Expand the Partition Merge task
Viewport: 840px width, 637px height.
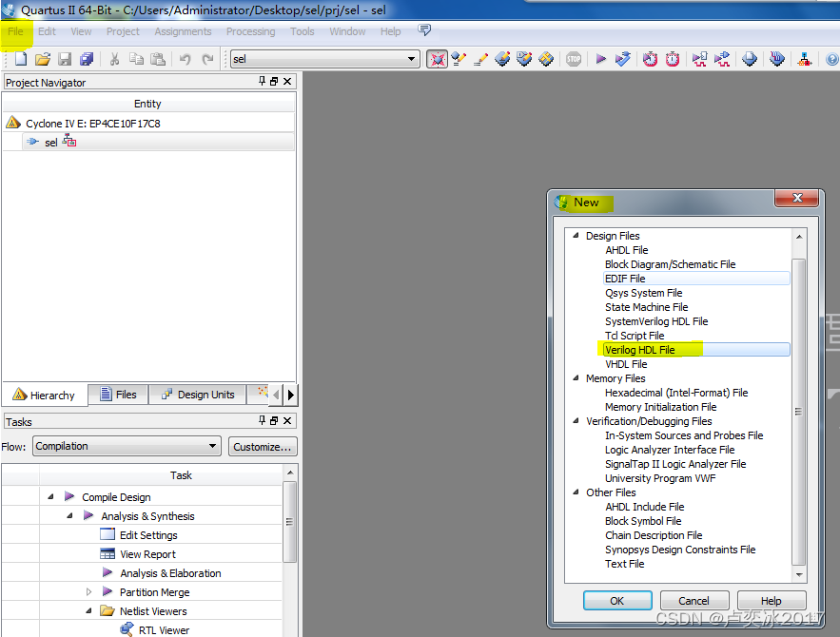[x=88, y=592]
